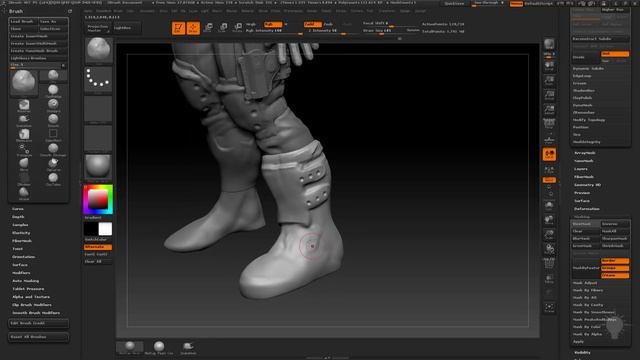Toggle Floor grid on right shelf
Viewport: 640px width, 360px height.
(549, 140)
